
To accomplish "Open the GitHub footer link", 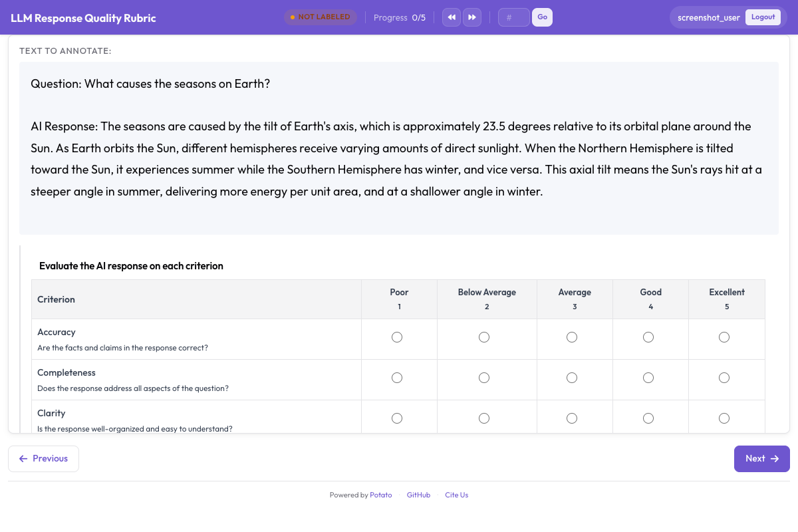I will pyautogui.click(x=418, y=495).
